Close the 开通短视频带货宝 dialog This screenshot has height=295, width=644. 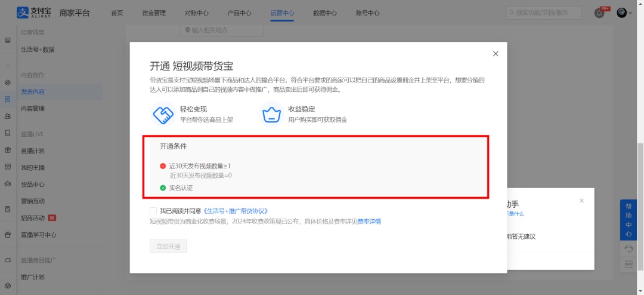click(496, 54)
